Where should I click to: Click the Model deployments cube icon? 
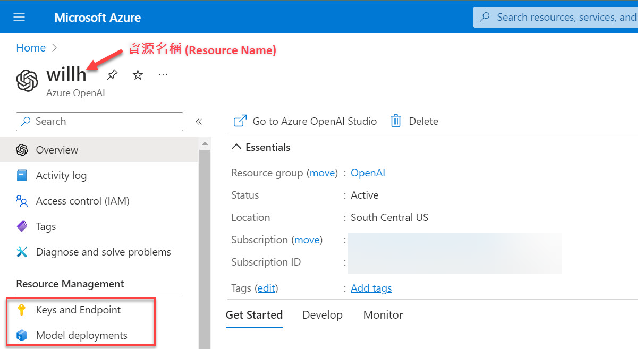(22, 336)
